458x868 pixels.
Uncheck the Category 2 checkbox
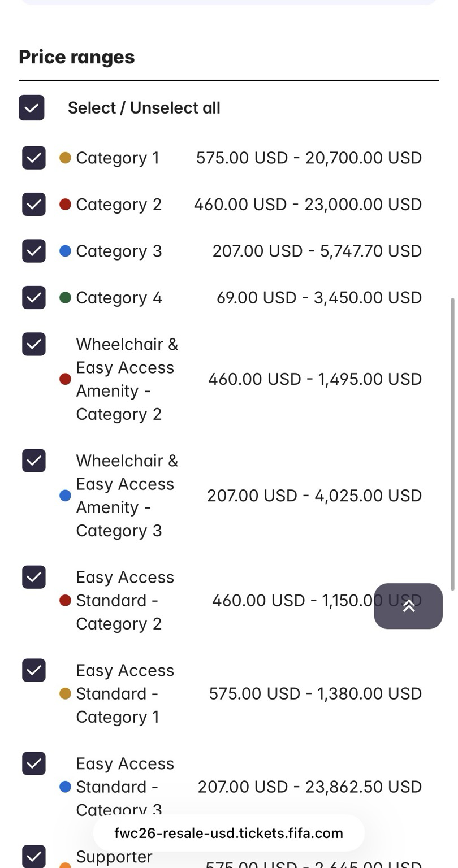[x=34, y=204]
